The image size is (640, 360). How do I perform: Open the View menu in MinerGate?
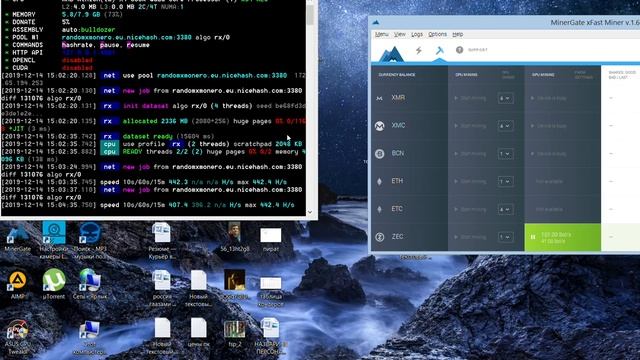pos(400,34)
